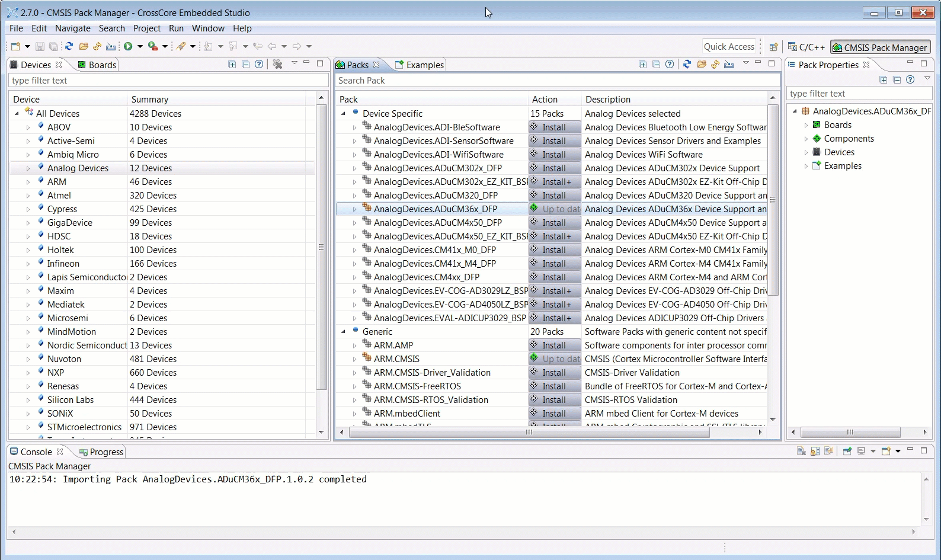Click the Pin Console icon

tap(847, 452)
